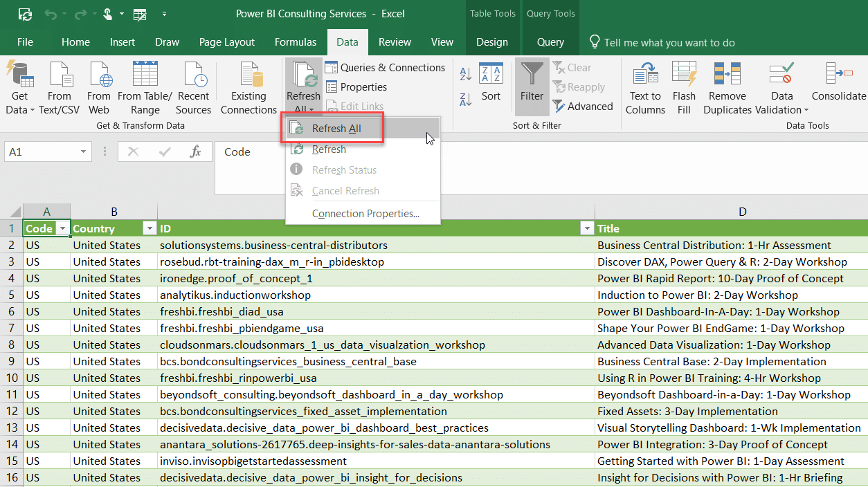Image resolution: width=868 pixels, height=487 pixels.
Task: Open Recent Sources
Action: tap(193, 88)
